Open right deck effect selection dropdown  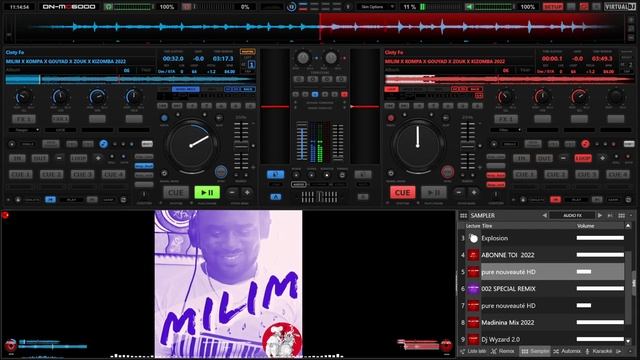tap(506, 130)
